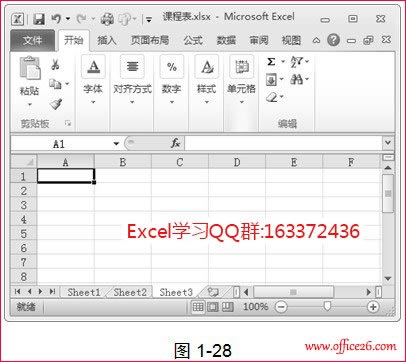Select column F header

click(351, 162)
